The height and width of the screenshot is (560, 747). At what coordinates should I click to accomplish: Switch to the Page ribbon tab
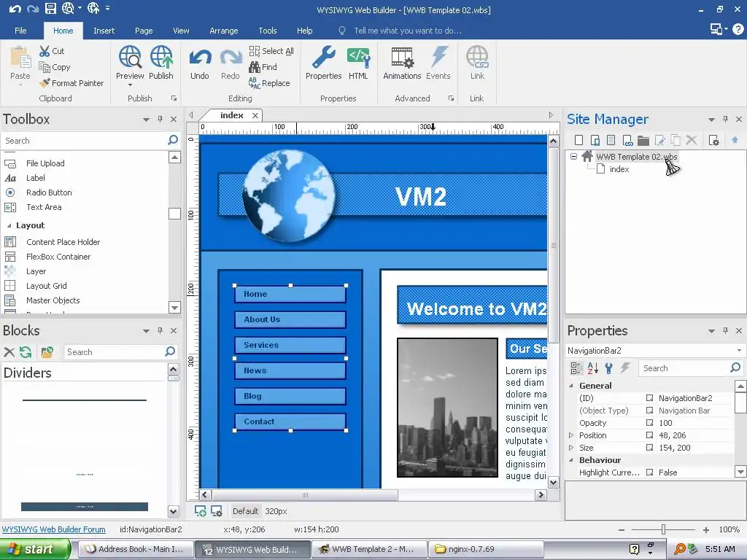point(144,31)
